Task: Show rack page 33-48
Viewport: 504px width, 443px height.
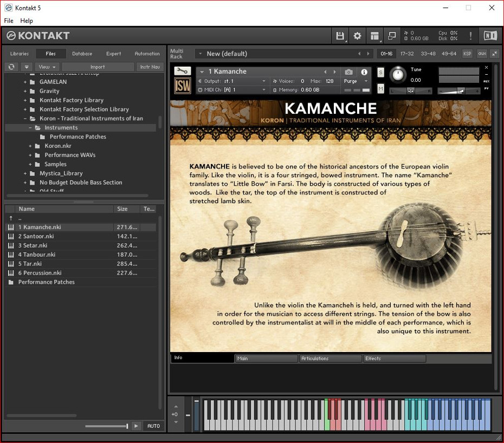Action: (428, 54)
